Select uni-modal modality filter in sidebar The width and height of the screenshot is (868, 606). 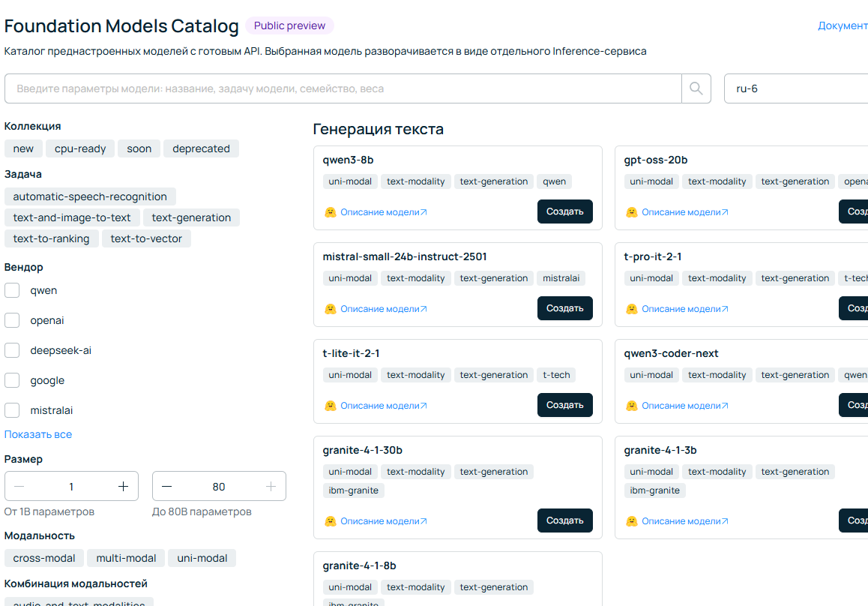click(202, 558)
